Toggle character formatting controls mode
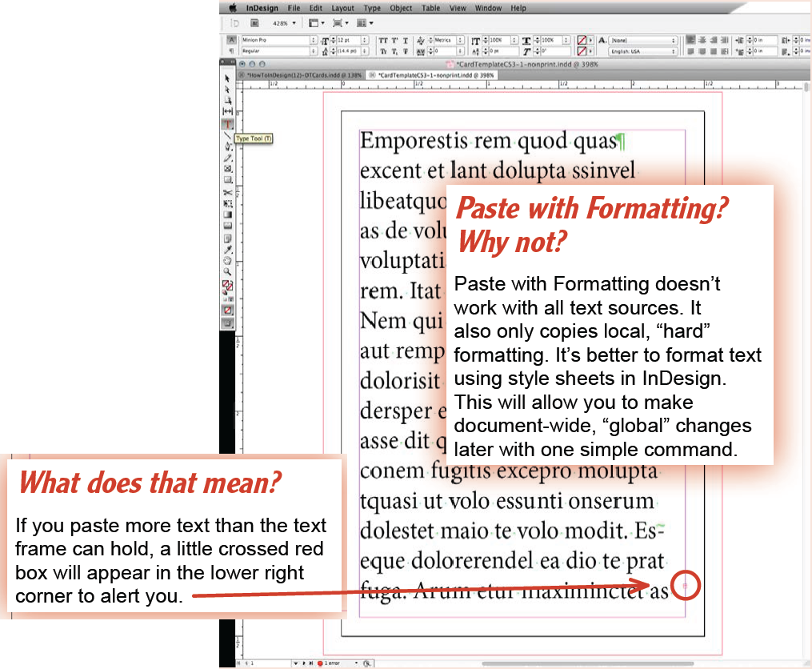Screen dimensions: 812x669 coord(232,39)
